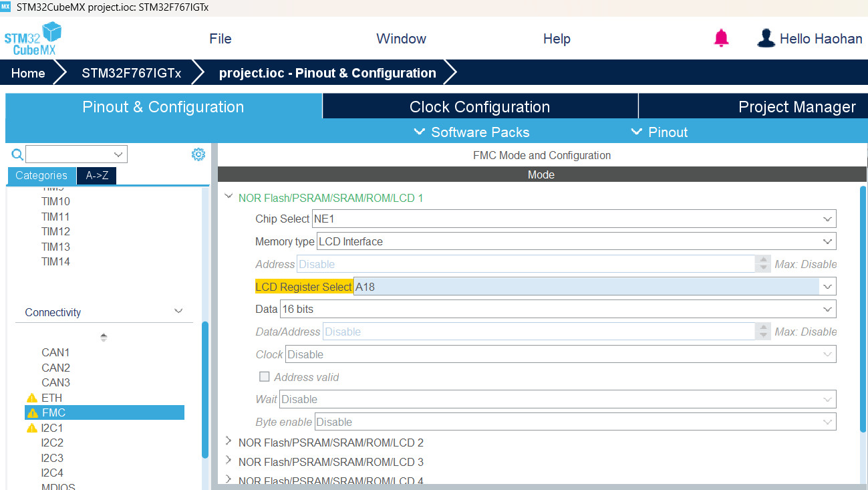
Task: Click the user account avatar icon
Action: tap(766, 38)
